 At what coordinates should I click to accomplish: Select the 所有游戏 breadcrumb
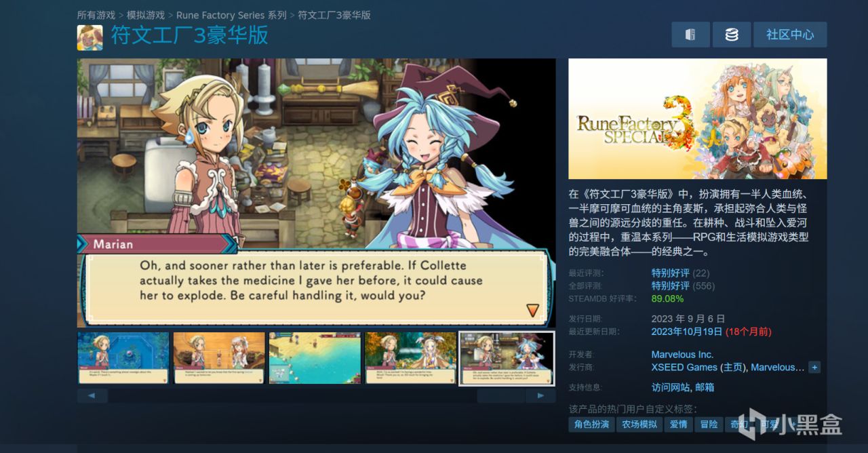point(96,15)
